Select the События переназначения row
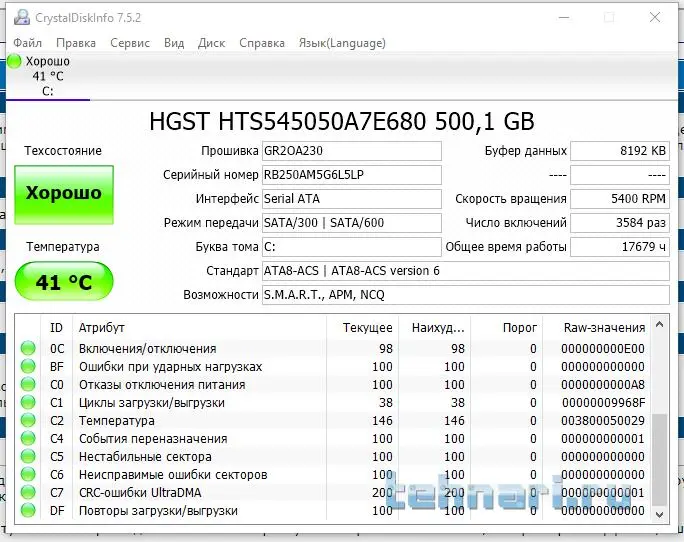684x542 pixels. (333, 439)
